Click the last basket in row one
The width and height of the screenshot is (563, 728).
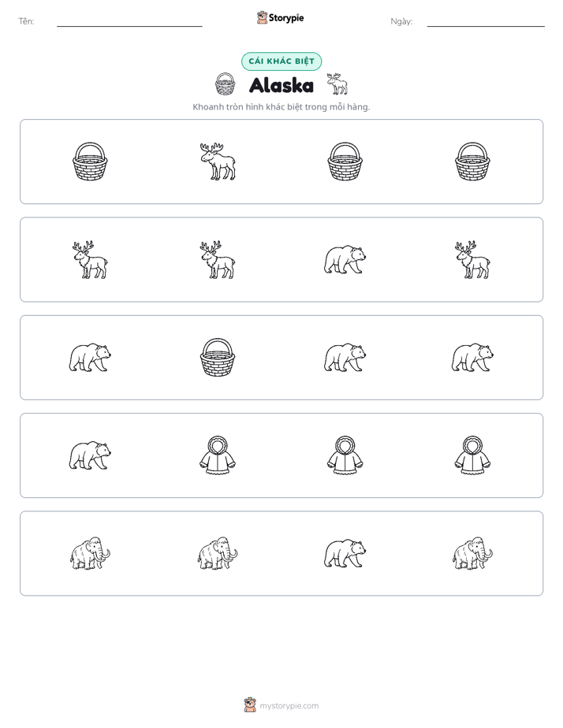coord(472,161)
